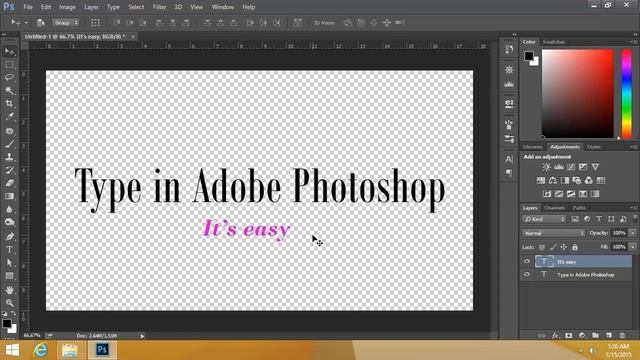Select the Blur tool
This screenshot has width=640, height=360.
pos(9,209)
